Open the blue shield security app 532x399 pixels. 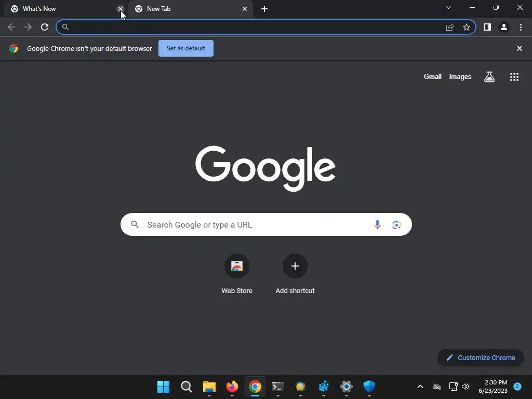[x=369, y=387]
